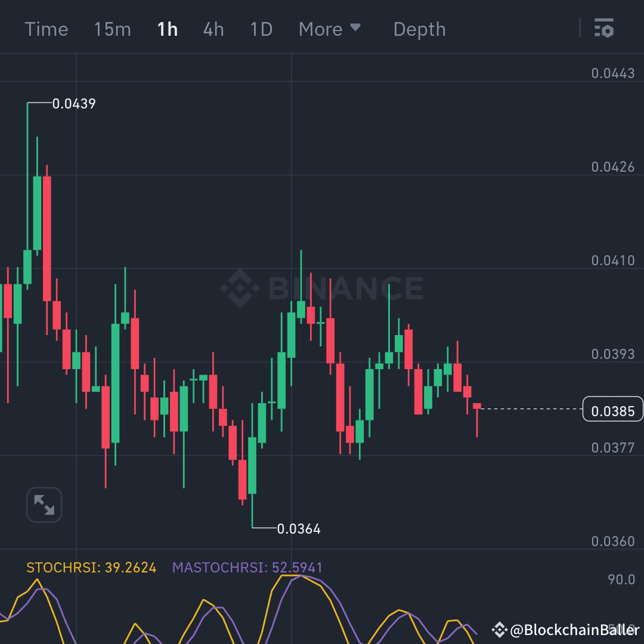Image resolution: width=644 pixels, height=644 pixels.
Task: Select the Time interval option
Action: tap(47, 29)
